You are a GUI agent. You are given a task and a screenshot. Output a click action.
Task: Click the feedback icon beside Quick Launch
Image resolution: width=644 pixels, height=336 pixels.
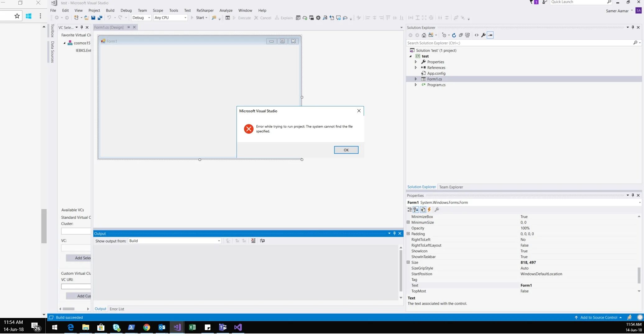coord(545,2)
